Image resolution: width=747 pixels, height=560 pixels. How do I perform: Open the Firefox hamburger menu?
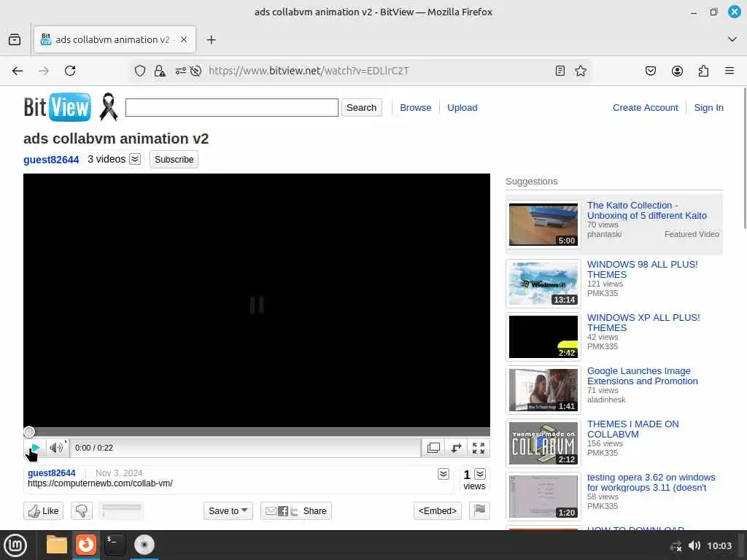coord(729,71)
